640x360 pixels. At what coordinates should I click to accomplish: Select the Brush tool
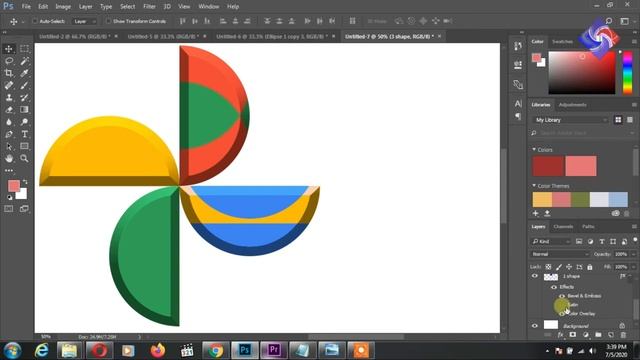coord(24,85)
